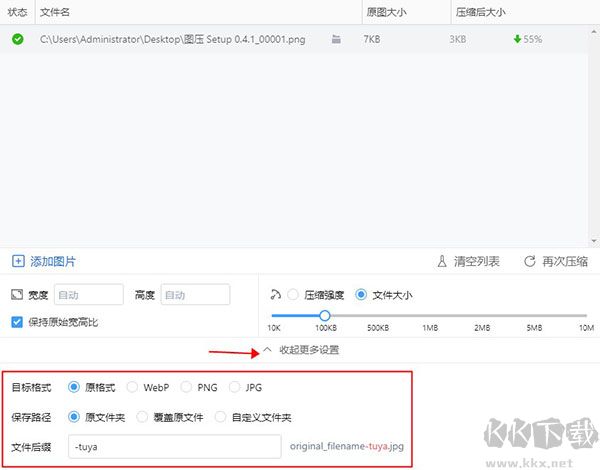Image resolution: width=600 pixels, height=470 pixels.
Task: Click the 添加图片 button
Action: tap(52, 262)
